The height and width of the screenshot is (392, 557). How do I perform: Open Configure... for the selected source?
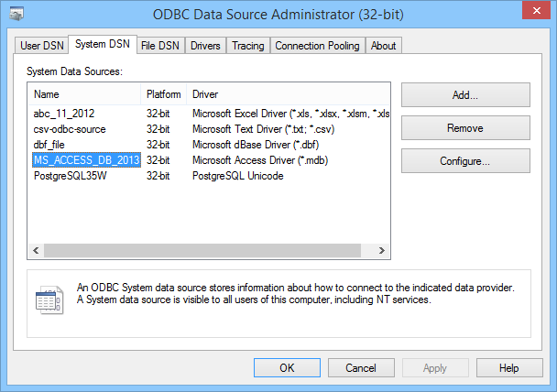point(465,161)
